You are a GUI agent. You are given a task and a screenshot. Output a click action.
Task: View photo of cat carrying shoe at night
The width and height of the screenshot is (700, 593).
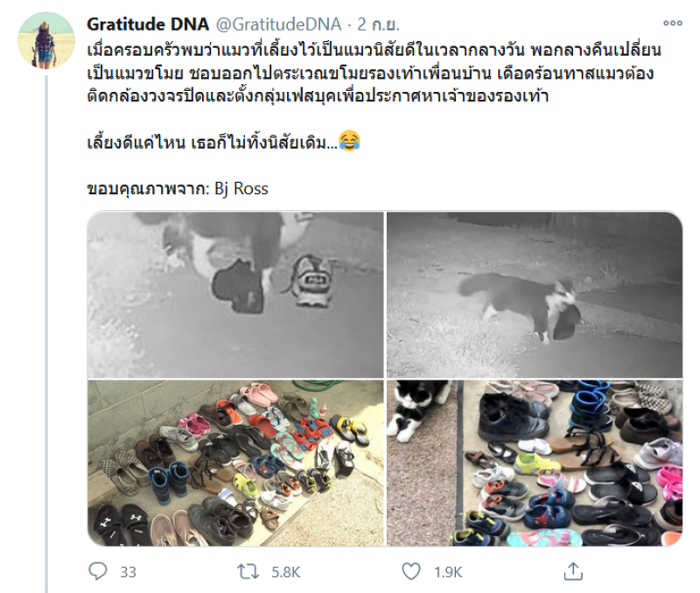pyautogui.click(x=535, y=295)
